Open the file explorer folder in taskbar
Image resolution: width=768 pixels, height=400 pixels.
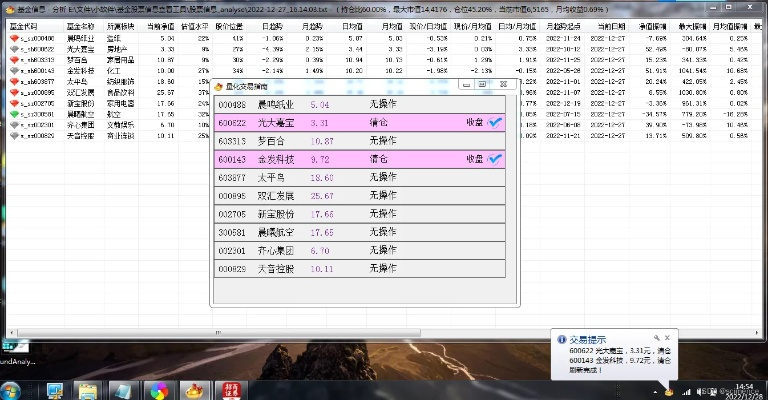[87, 390]
